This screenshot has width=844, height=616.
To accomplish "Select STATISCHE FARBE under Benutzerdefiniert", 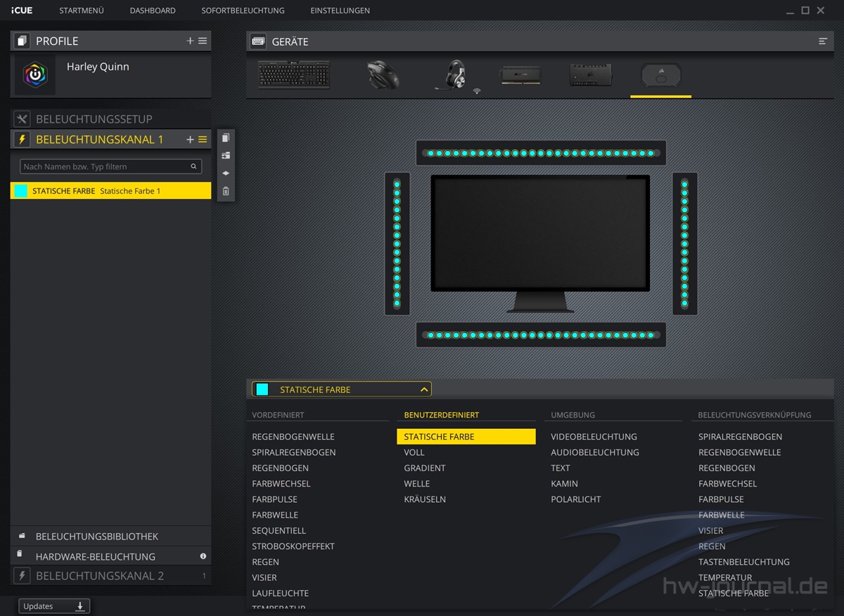I will (x=466, y=437).
